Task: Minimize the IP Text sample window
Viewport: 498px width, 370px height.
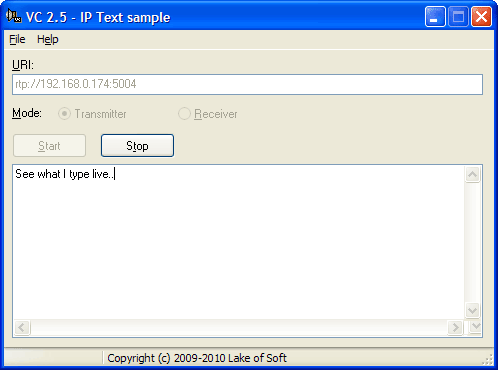Action: (x=435, y=16)
